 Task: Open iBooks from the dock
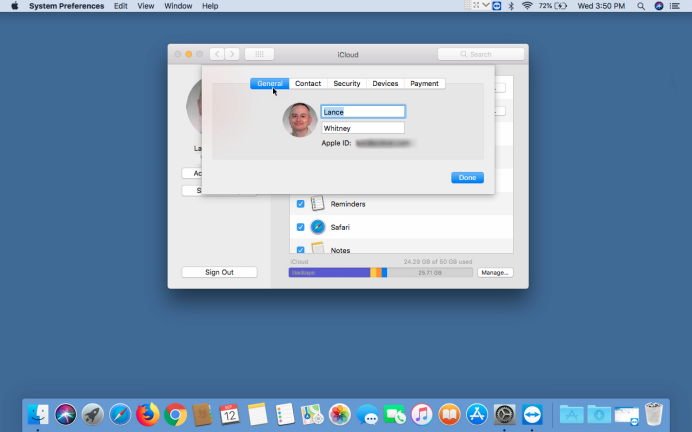click(449, 414)
